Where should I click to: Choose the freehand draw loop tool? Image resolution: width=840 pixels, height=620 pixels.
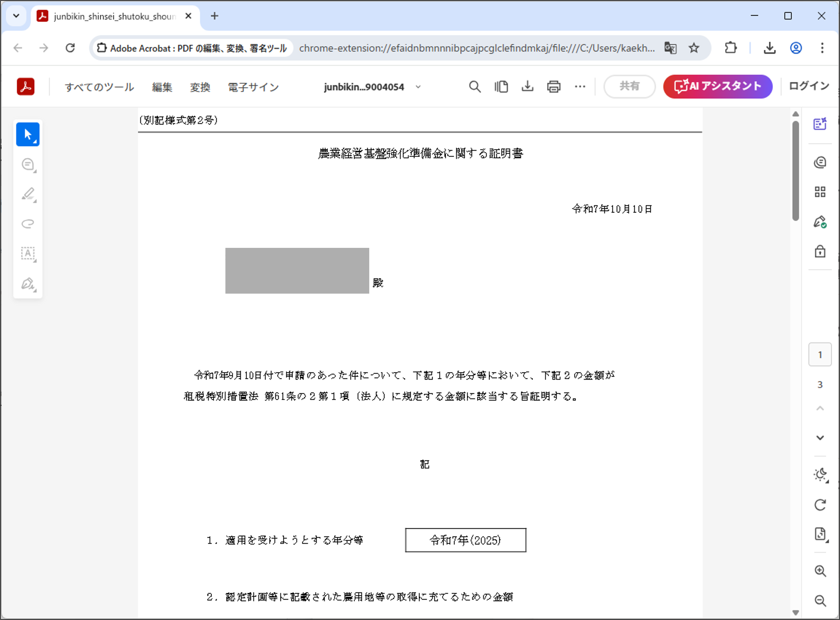[28, 224]
